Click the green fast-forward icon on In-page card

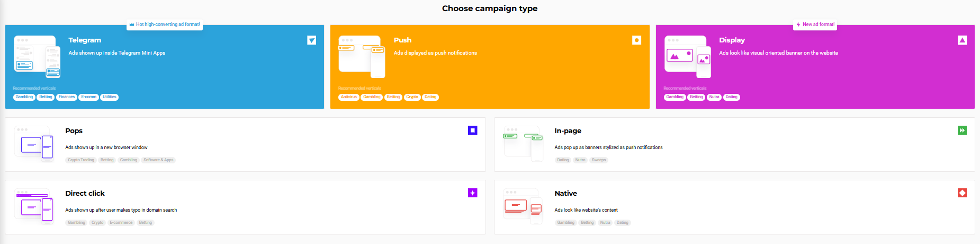pyautogui.click(x=963, y=130)
